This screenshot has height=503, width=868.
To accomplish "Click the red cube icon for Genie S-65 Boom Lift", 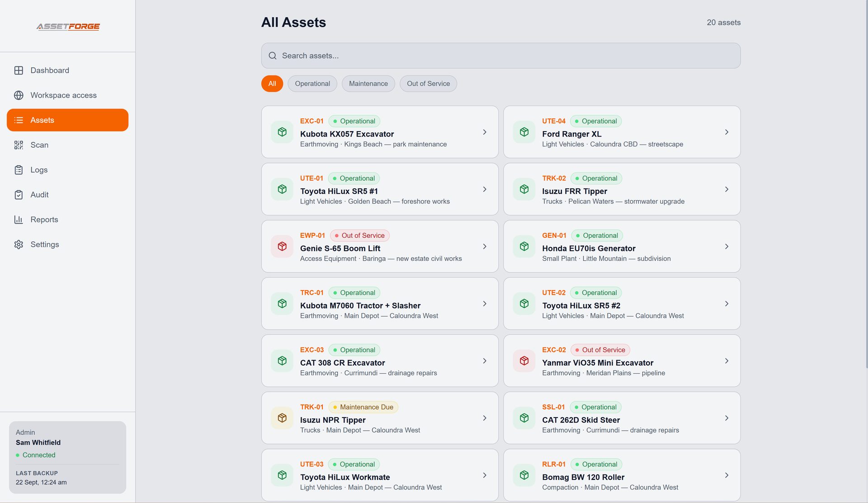I will tap(282, 246).
